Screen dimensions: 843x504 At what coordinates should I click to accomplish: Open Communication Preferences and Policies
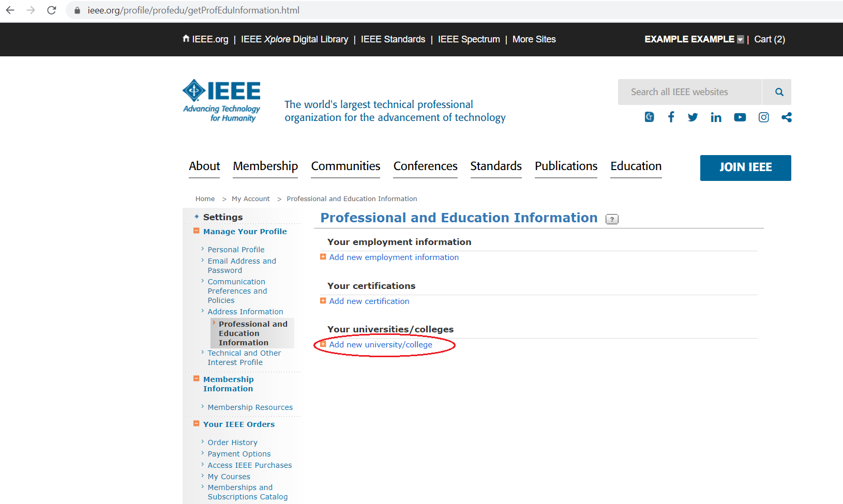237,291
